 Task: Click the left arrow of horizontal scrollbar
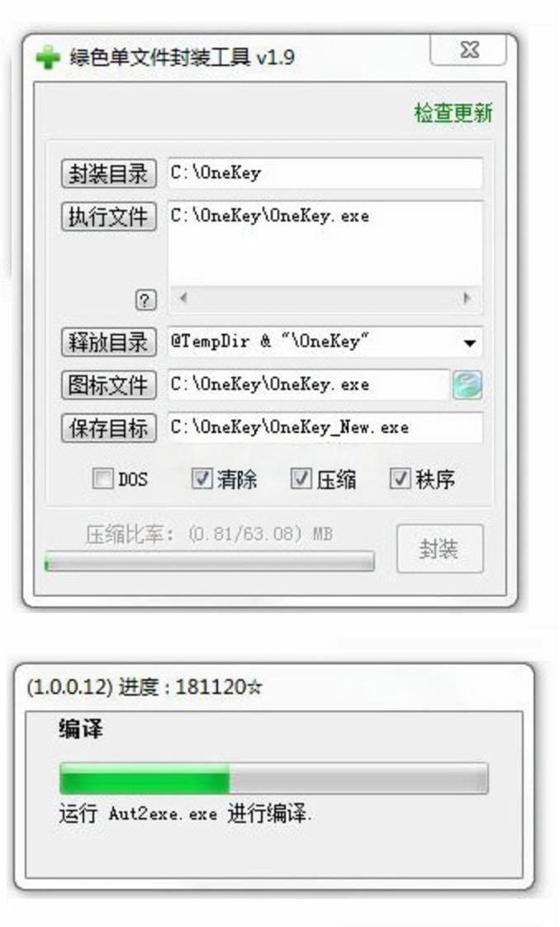click(183, 297)
